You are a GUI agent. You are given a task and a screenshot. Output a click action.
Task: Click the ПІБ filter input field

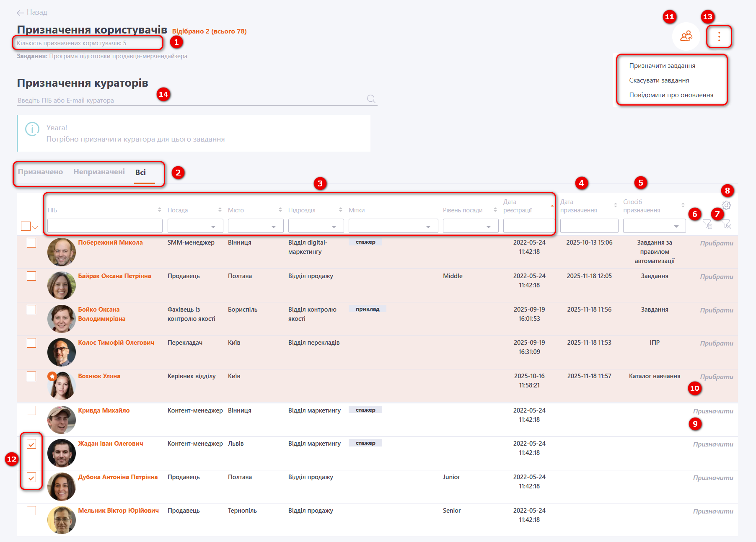click(105, 226)
